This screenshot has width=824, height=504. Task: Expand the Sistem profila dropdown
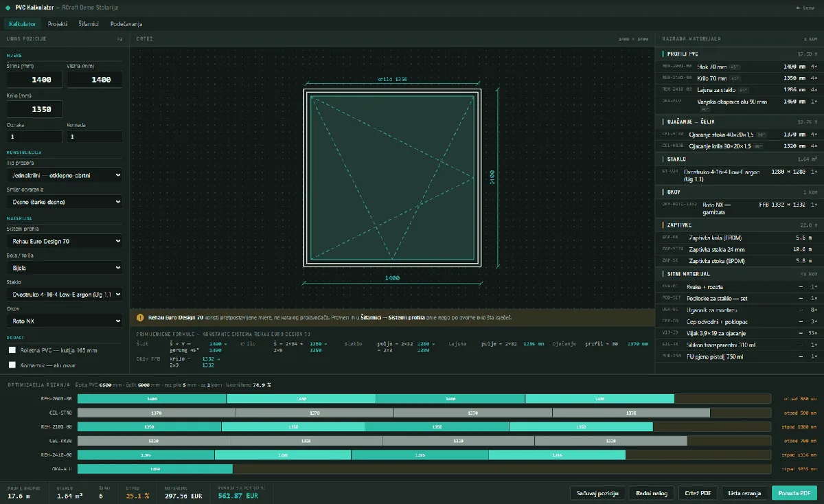pos(65,242)
